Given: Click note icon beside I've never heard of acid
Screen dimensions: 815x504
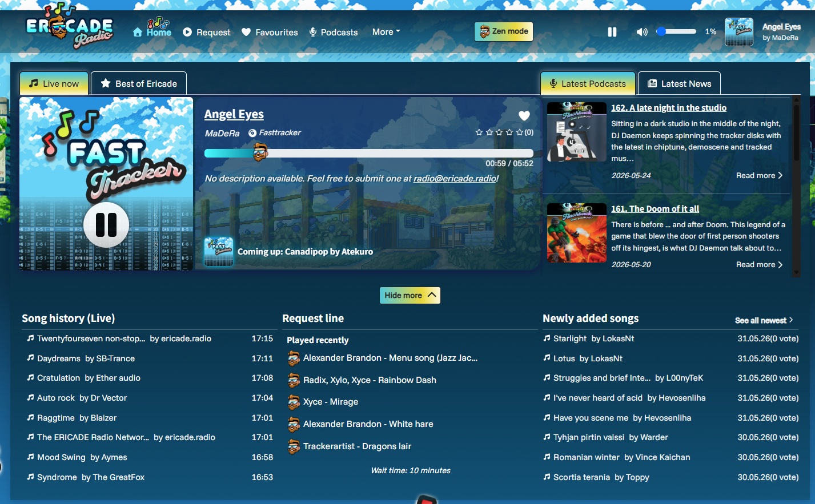Looking at the screenshot, I should pos(547,397).
